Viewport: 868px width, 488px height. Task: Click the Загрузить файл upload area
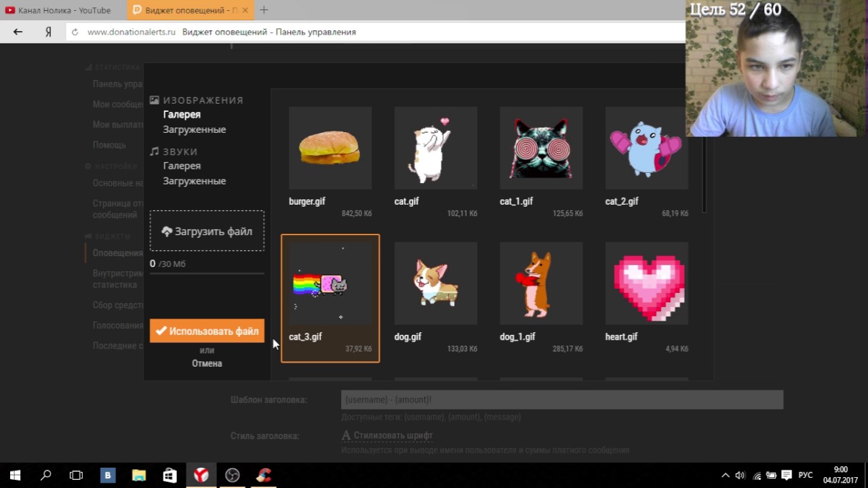(x=207, y=231)
